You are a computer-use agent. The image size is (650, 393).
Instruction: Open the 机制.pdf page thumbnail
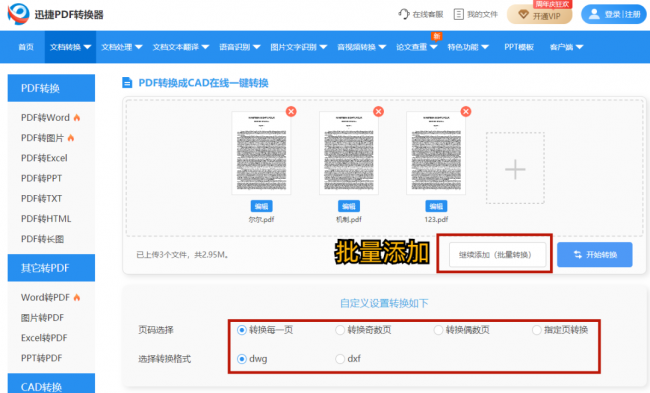[349, 153]
